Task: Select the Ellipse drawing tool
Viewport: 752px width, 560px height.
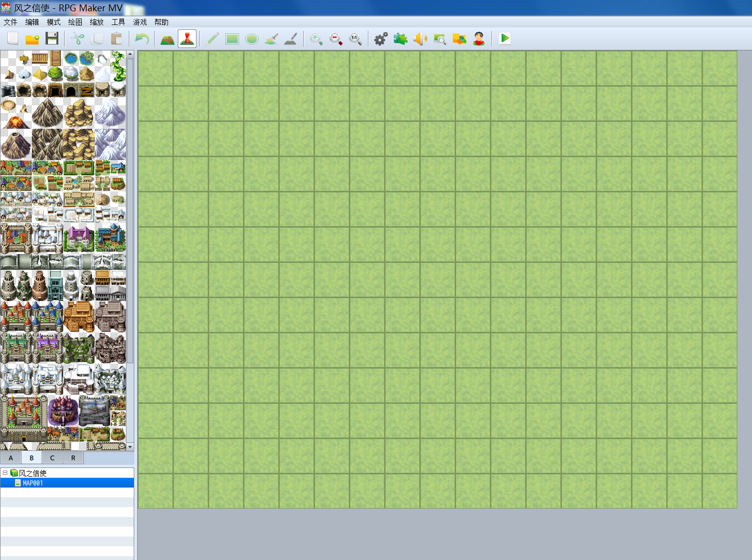Action: pyautogui.click(x=252, y=39)
